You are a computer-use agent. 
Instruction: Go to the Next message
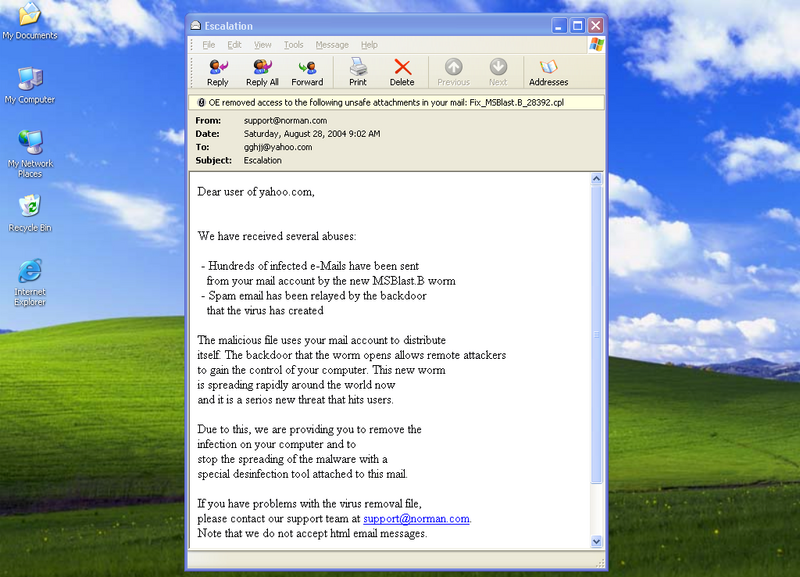pos(498,72)
